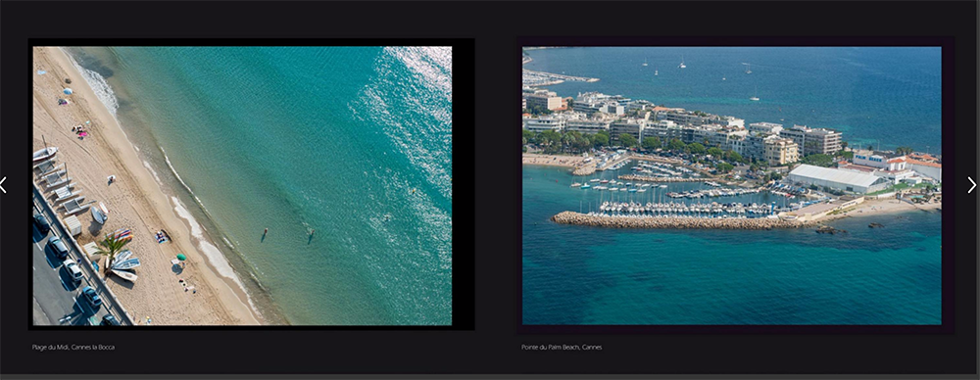Go back using the left arrow
The height and width of the screenshot is (380, 980).
3,185
